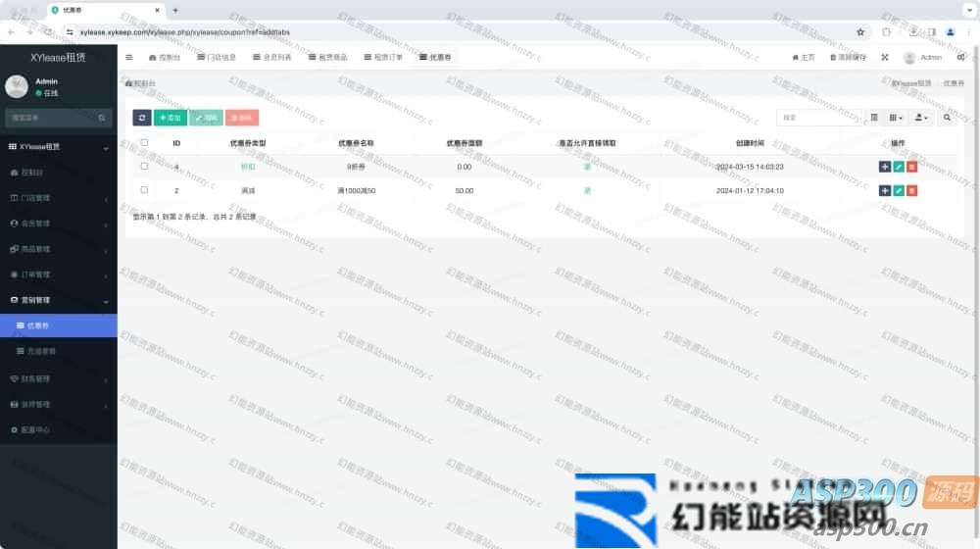Check the checkbox for coupon ID 4
The image size is (980, 549).
pos(144,167)
